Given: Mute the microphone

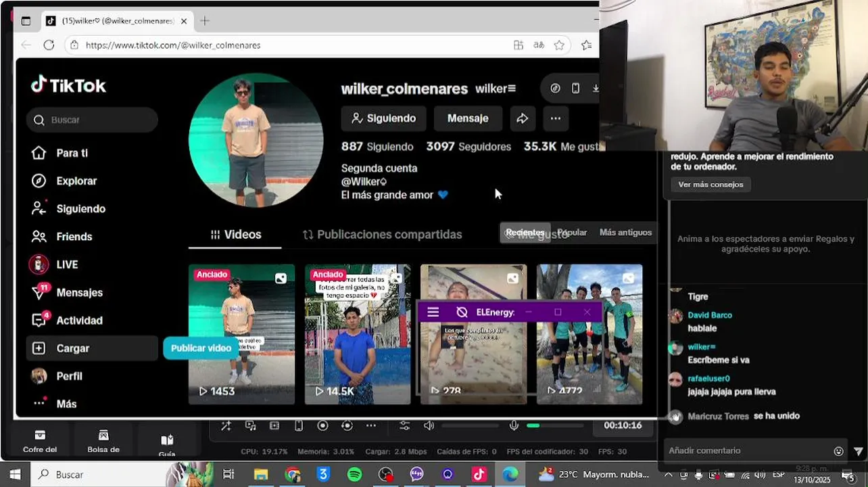Looking at the screenshot, I should 514,425.
